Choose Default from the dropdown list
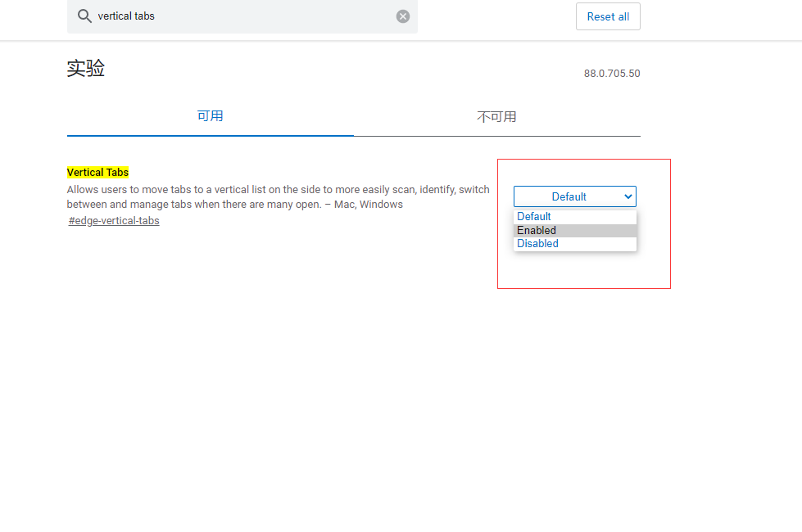The width and height of the screenshot is (802, 532). click(575, 217)
